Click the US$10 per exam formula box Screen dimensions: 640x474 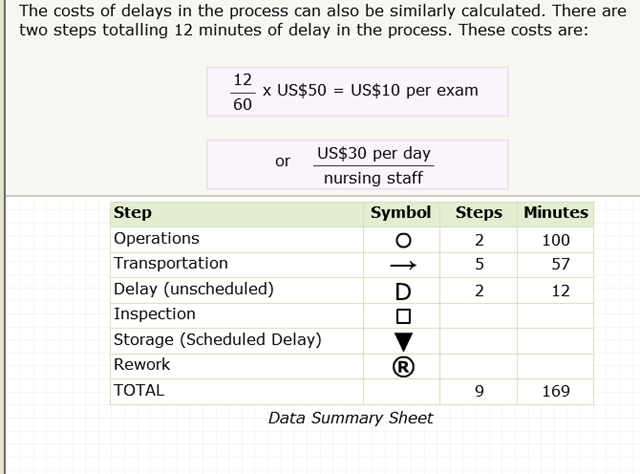pyautogui.click(x=357, y=92)
